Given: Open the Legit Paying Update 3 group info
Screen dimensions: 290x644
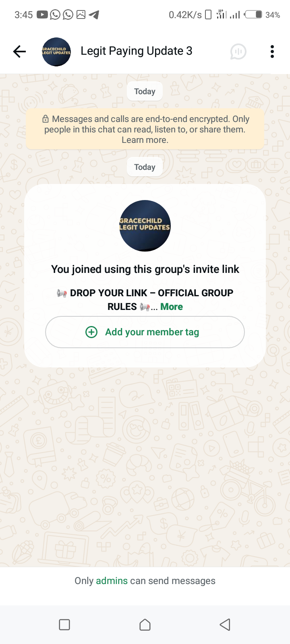Looking at the screenshot, I should click(x=136, y=51).
